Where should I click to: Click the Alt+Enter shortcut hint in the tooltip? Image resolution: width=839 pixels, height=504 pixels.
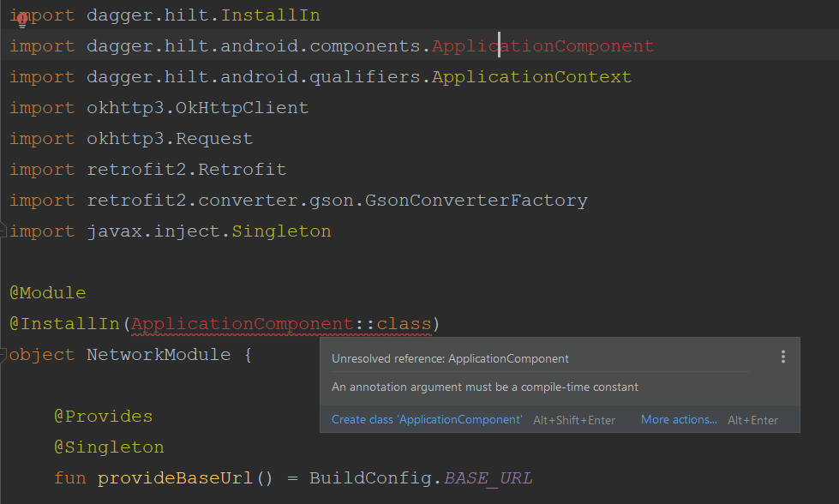coord(752,419)
